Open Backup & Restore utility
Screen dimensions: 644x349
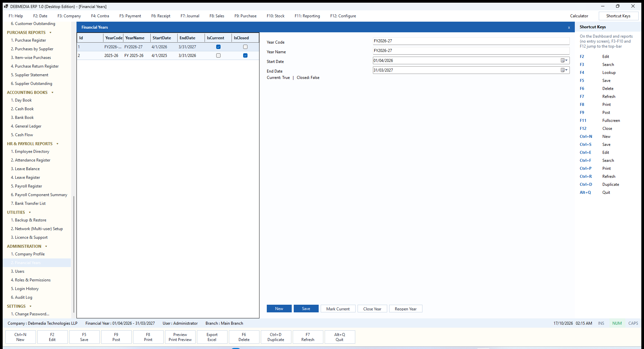tap(29, 220)
